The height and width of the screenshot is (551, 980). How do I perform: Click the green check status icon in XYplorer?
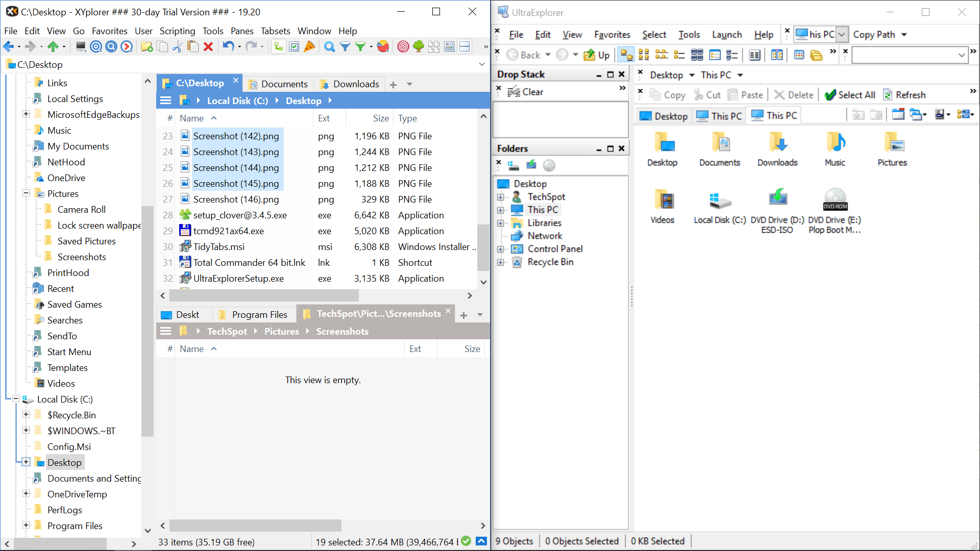click(x=466, y=541)
